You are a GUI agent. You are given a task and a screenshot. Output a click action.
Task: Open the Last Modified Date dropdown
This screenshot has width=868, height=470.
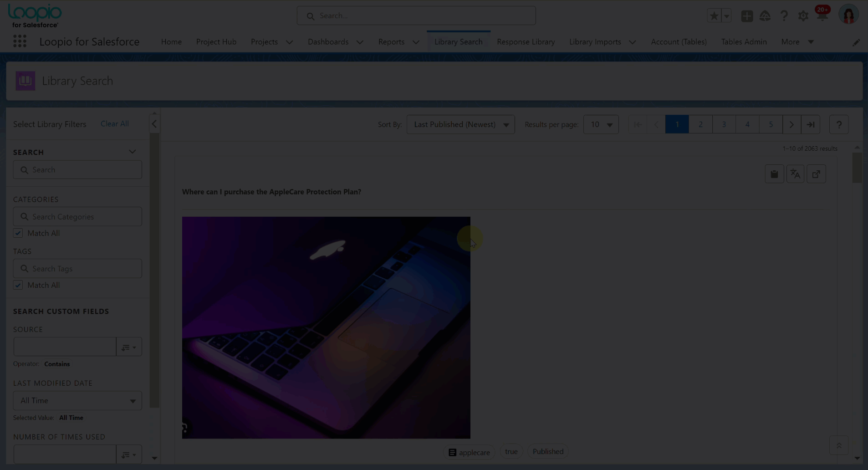tap(77, 401)
